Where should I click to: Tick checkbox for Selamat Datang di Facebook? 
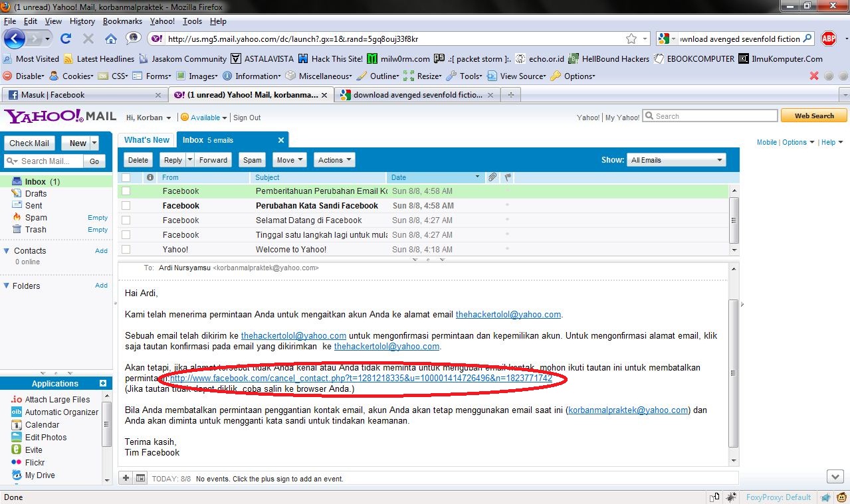pos(126,220)
